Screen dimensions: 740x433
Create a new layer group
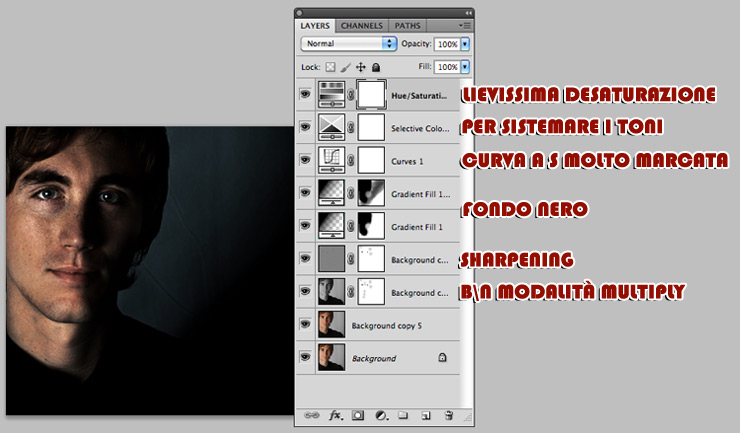coord(403,414)
